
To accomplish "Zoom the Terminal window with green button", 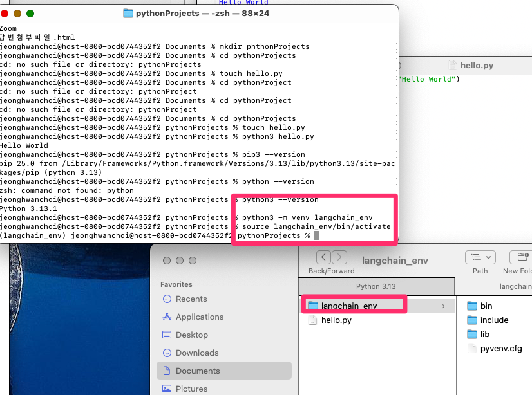I will point(30,14).
